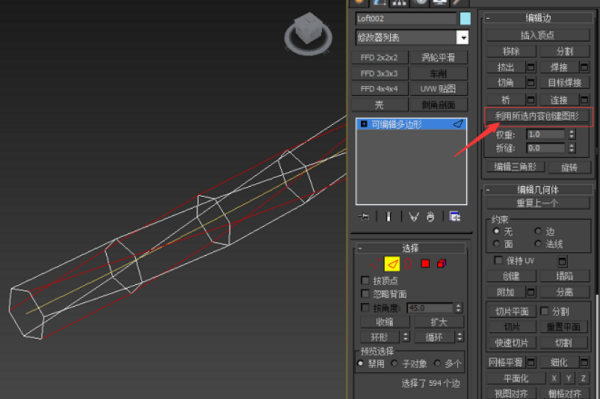Select Element sub-object cube icon

point(442,264)
